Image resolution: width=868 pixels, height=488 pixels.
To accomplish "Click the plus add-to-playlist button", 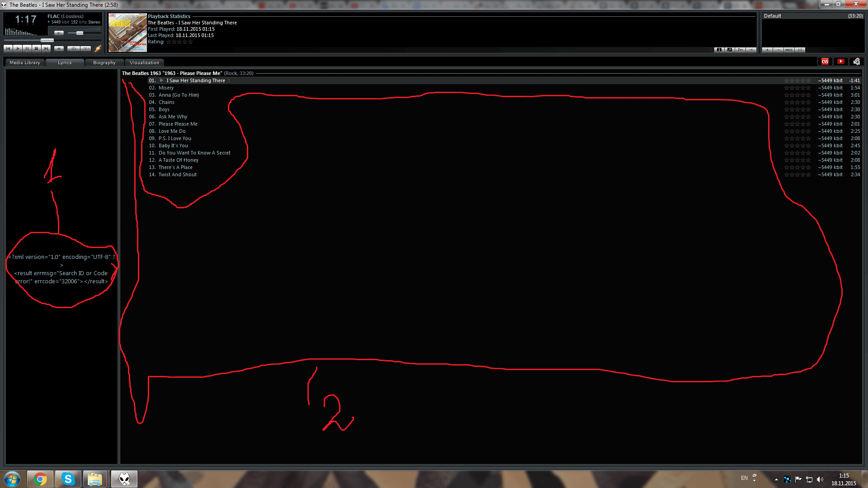I will click(x=767, y=50).
